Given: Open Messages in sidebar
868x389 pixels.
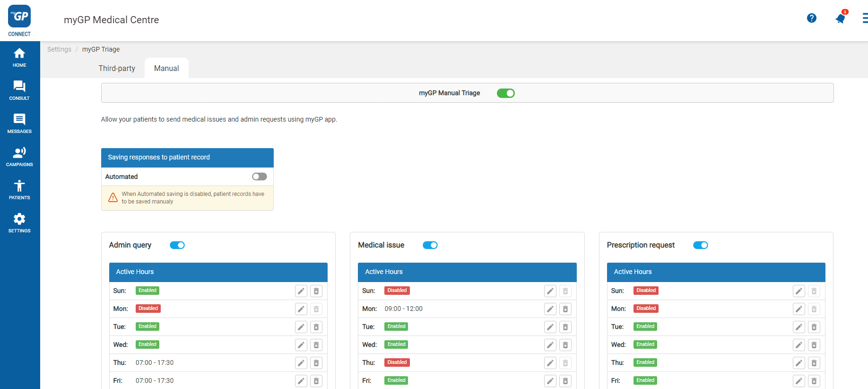Looking at the screenshot, I should (x=19, y=124).
